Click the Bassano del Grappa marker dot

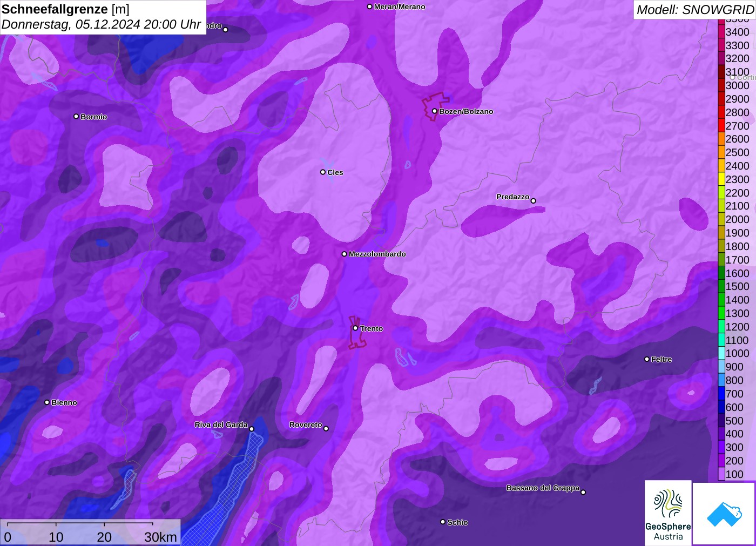coord(583,492)
